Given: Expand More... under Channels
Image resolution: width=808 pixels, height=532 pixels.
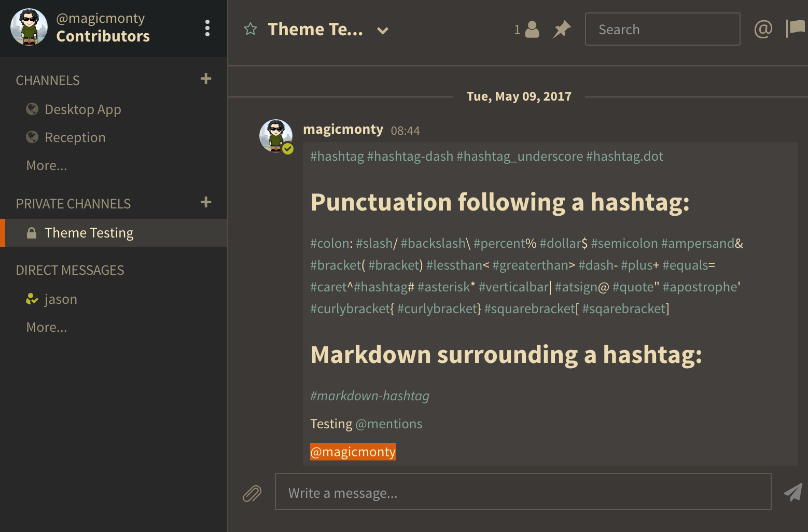Looking at the screenshot, I should [47, 165].
